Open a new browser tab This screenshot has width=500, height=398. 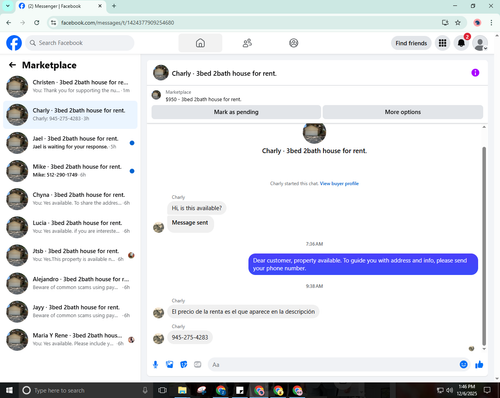[x=114, y=6]
